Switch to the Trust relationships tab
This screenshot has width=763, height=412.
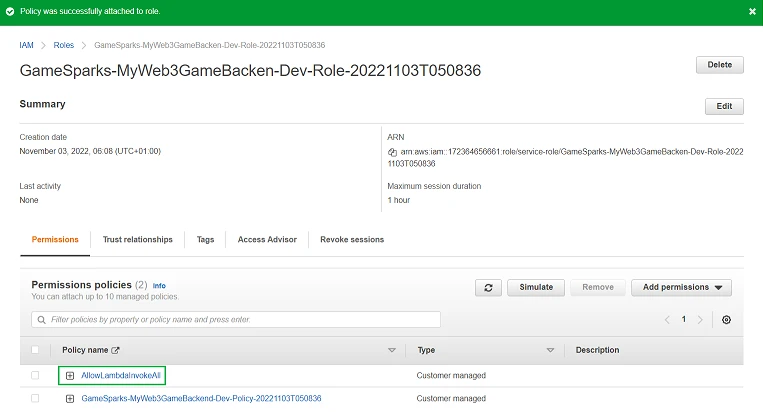[137, 240]
